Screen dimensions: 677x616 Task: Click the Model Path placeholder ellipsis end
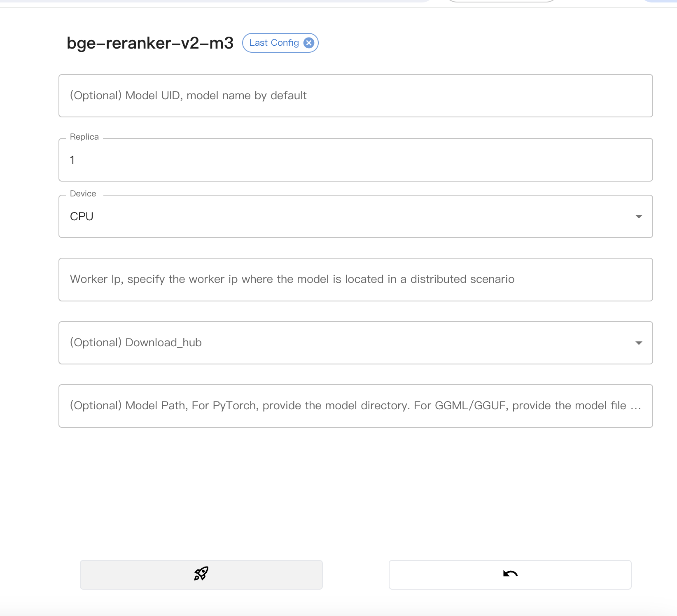pos(635,406)
